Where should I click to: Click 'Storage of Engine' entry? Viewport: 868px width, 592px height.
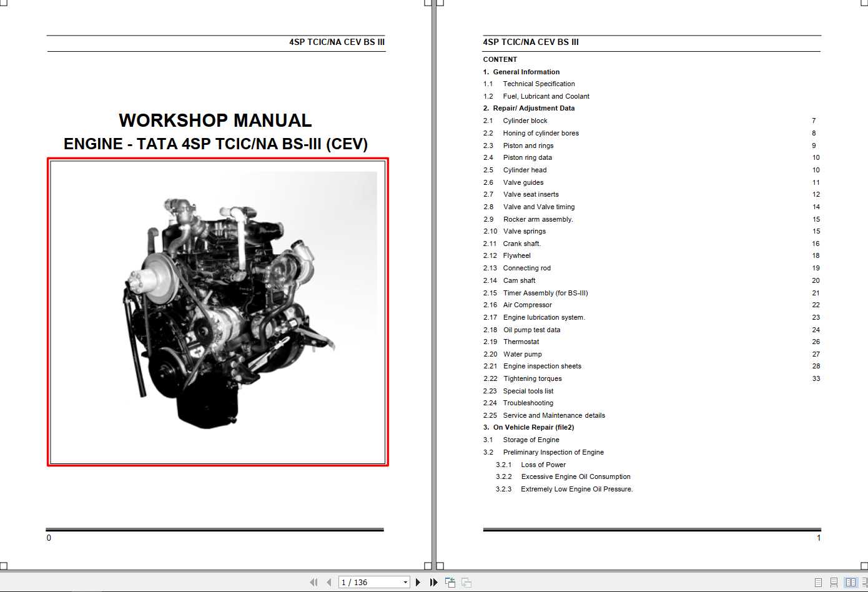pyautogui.click(x=531, y=440)
